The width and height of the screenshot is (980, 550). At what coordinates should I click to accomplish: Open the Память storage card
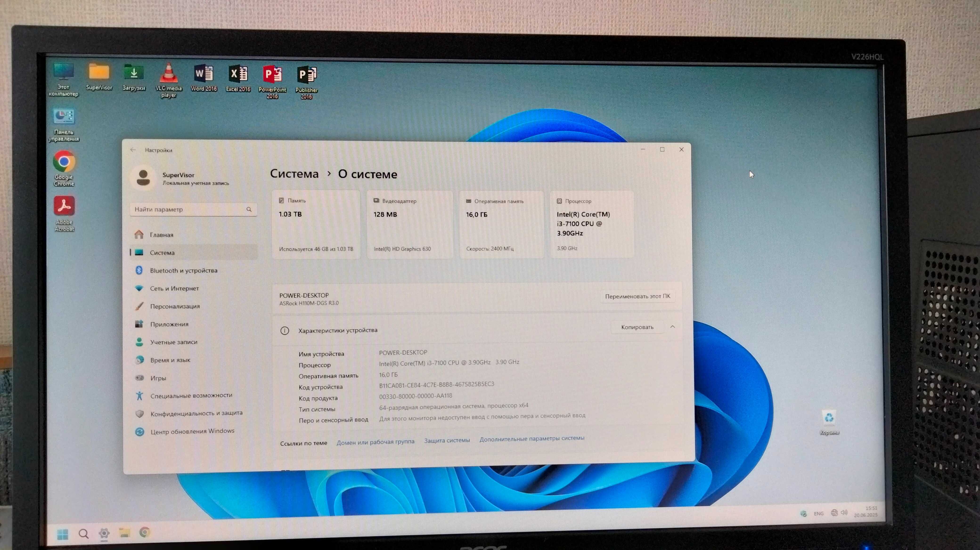(x=316, y=224)
